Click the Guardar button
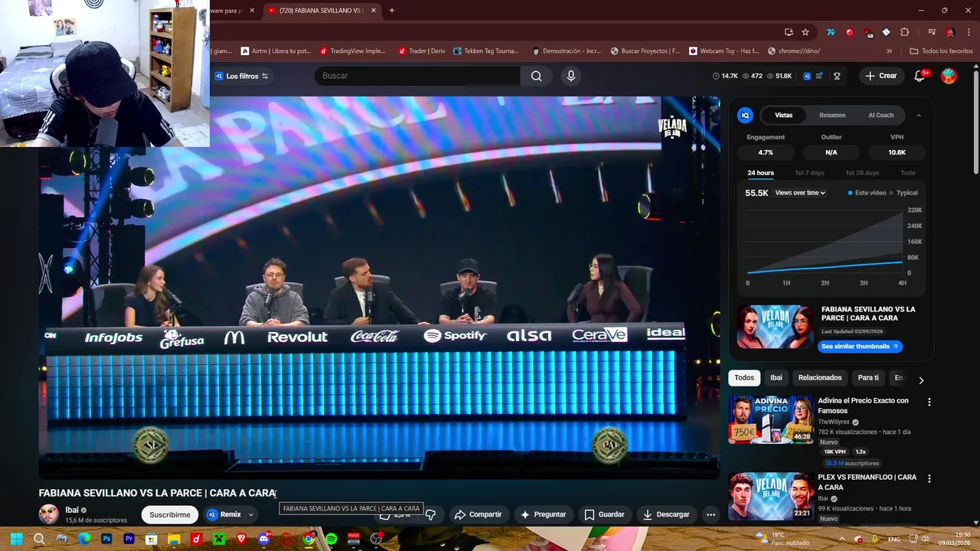Screen dimensions: 980x551 (604, 514)
